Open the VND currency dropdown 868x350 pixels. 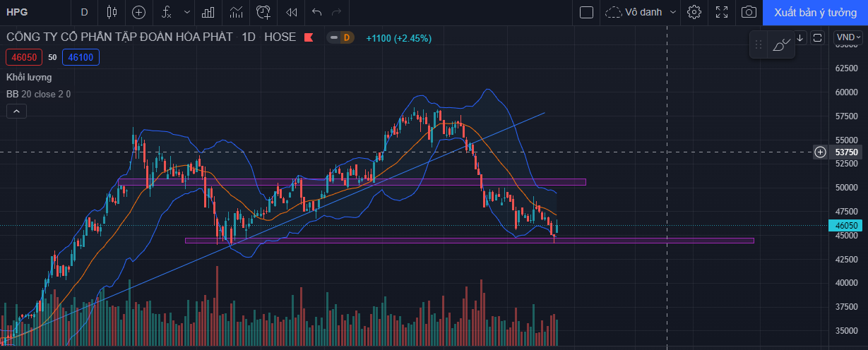[848, 38]
